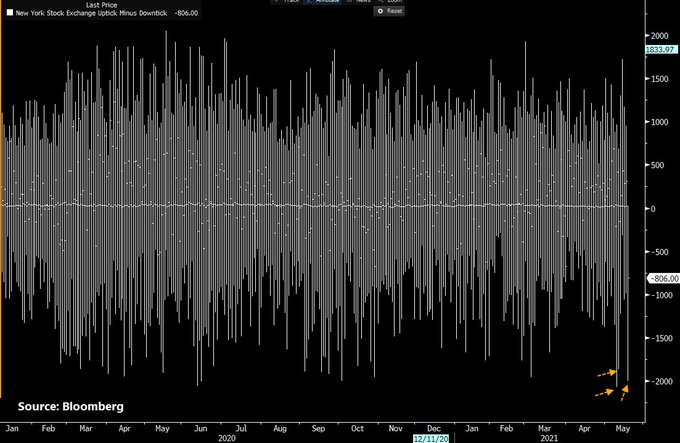The height and width of the screenshot is (443, 680).
Task: Click the 1500 label on the price axis
Action: (x=659, y=79)
